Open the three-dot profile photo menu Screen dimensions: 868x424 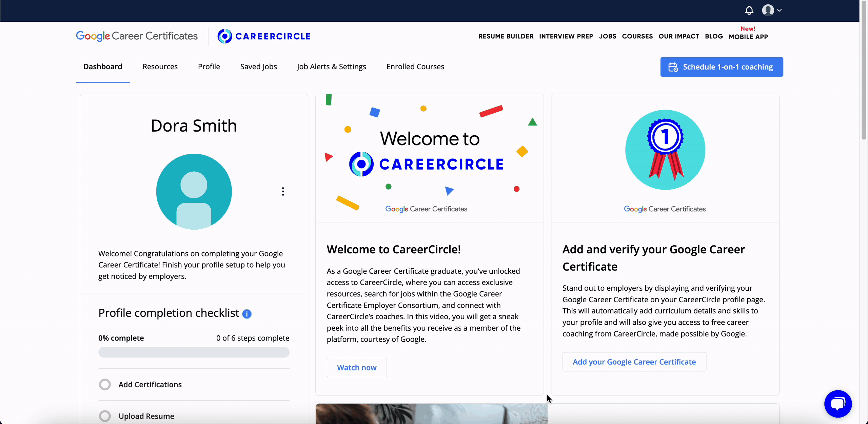point(283,192)
